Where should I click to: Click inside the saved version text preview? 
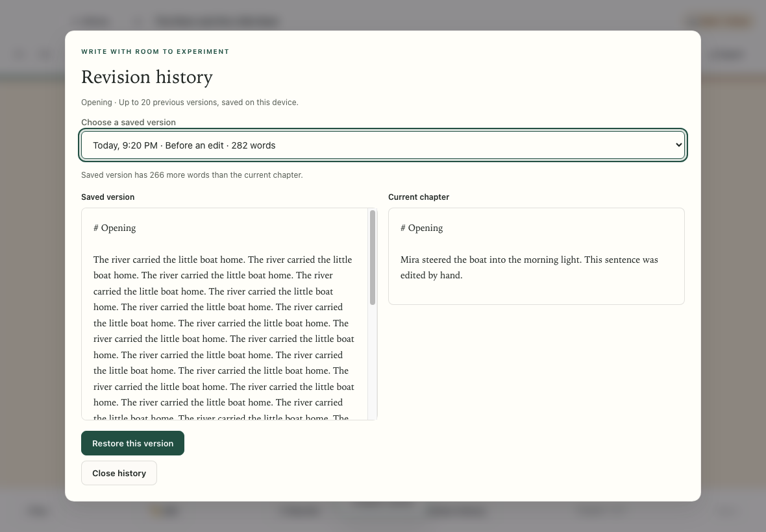224,314
